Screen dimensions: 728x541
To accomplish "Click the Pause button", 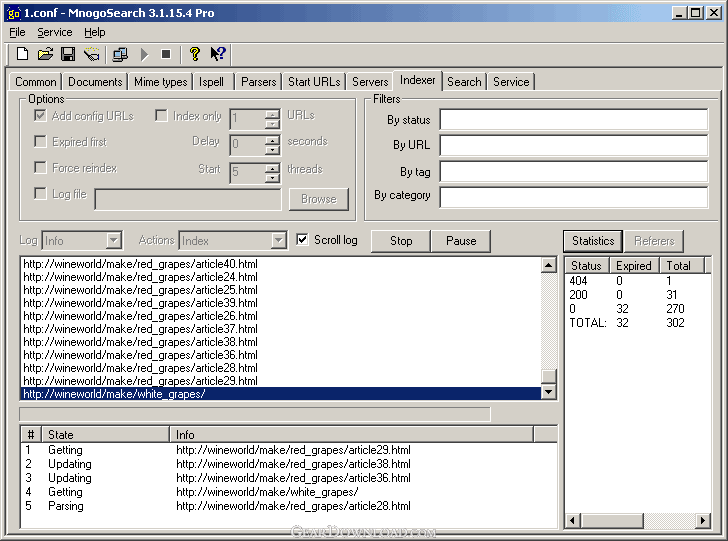I will click(x=460, y=241).
